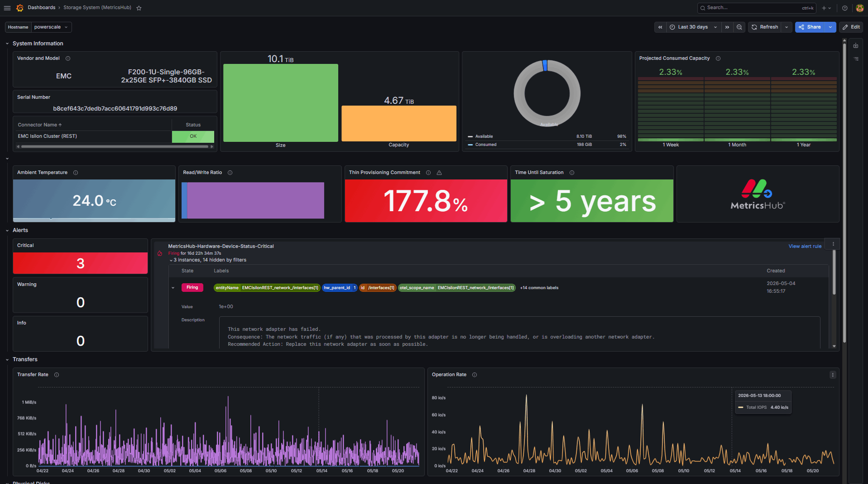Open the main hamburger navigation menu
868x484 pixels.
tap(7, 8)
